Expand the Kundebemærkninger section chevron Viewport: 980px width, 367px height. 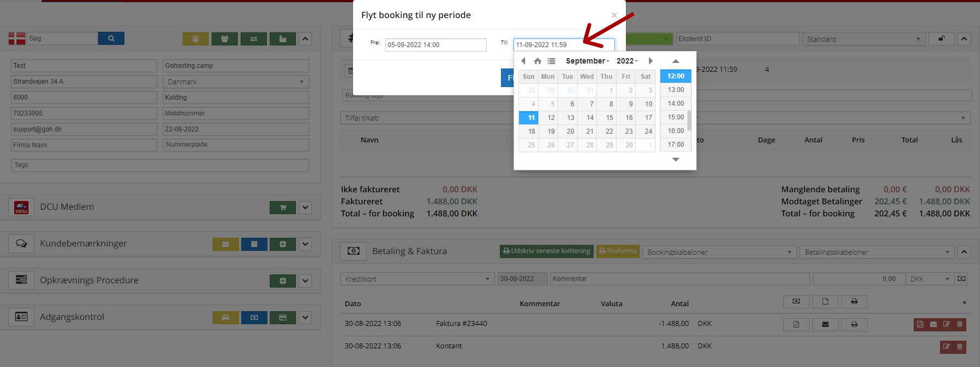(306, 244)
